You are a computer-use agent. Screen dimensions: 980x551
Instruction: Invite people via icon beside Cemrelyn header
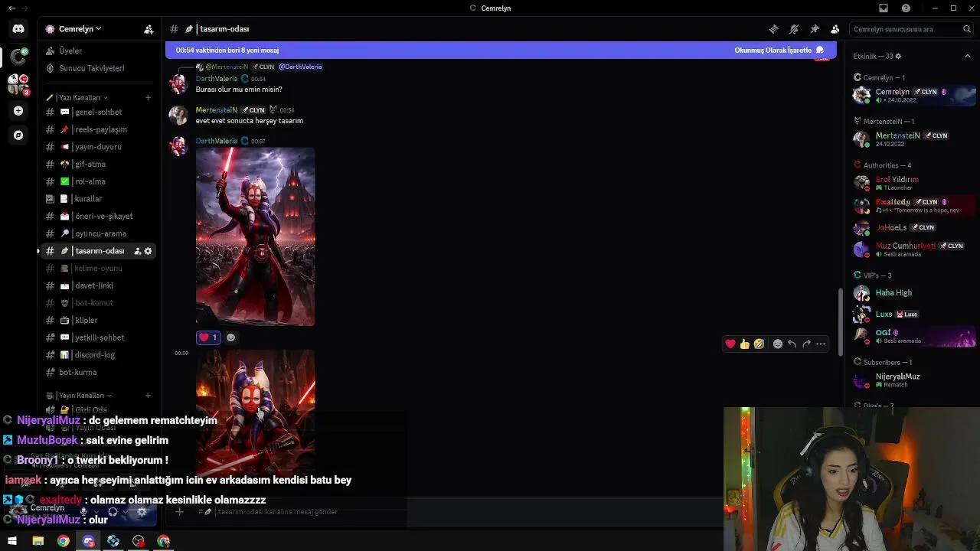click(149, 29)
